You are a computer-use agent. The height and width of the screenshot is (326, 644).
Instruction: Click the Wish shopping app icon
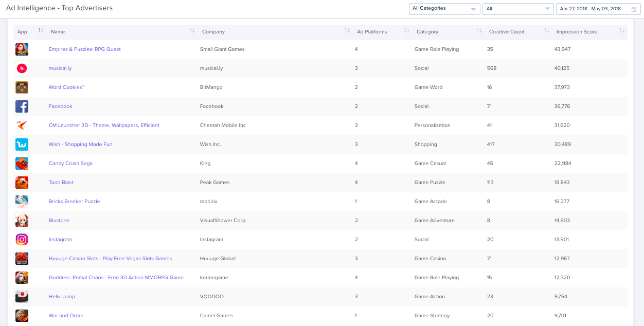click(22, 144)
